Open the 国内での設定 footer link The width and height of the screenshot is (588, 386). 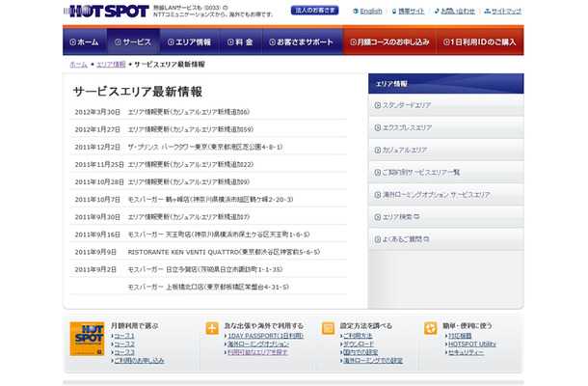click(x=361, y=352)
